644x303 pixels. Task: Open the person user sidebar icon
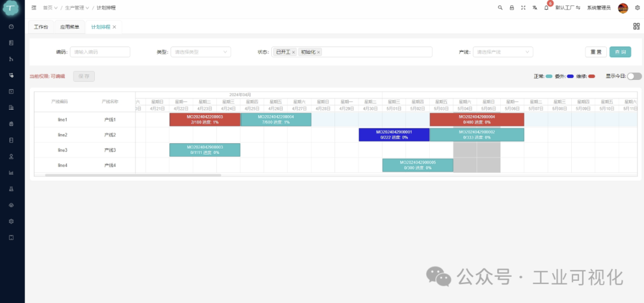pos(11,156)
